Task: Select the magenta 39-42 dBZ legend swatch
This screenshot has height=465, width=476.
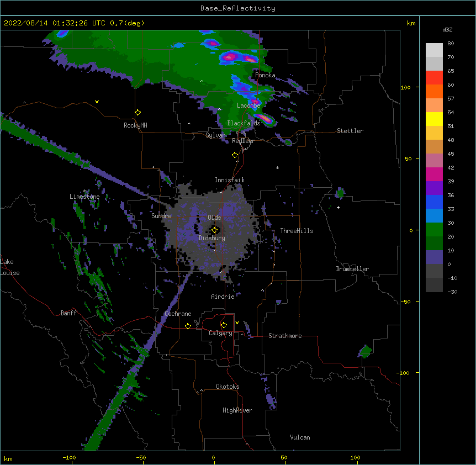Action: pyautogui.click(x=434, y=174)
